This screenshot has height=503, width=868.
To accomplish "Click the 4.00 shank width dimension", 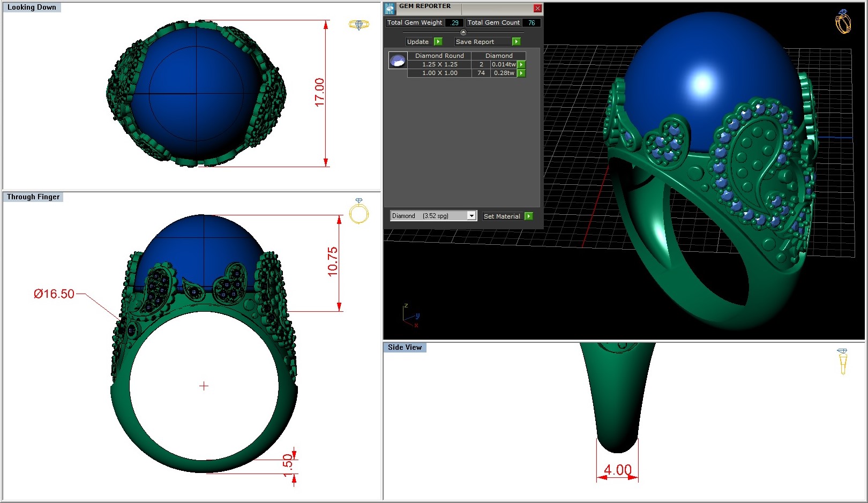I will pyautogui.click(x=618, y=470).
